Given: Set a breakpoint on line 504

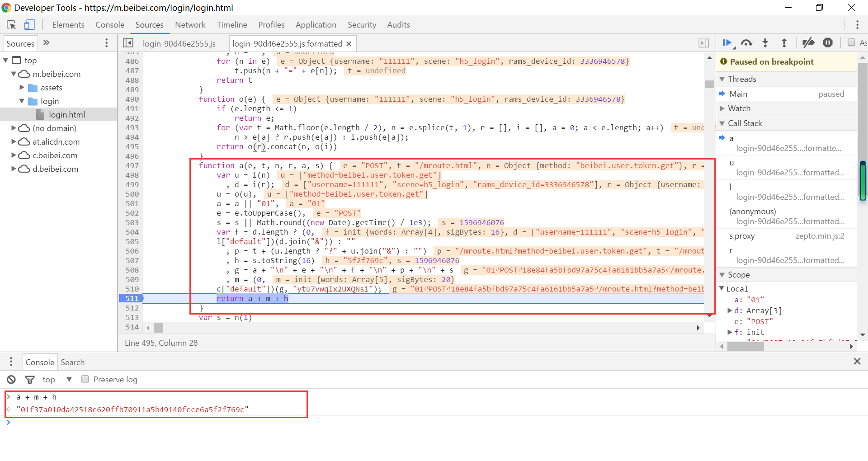Looking at the screenshot, I should (x=132, y=232).
